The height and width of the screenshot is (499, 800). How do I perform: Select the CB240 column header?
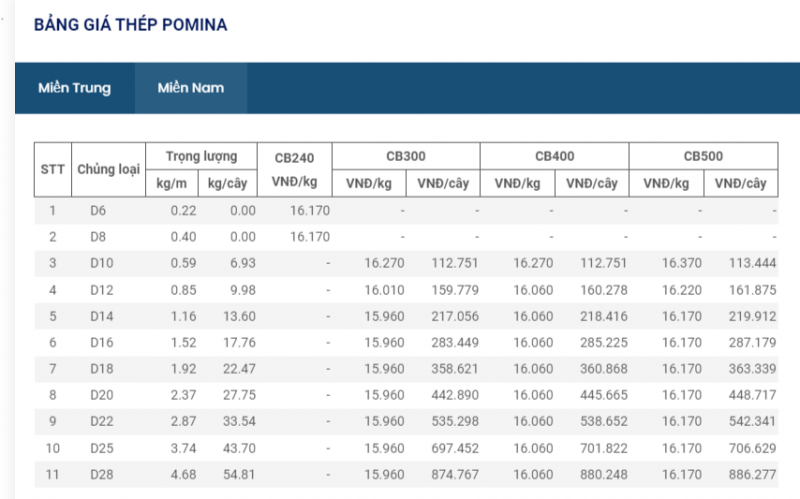pos(294,158)
